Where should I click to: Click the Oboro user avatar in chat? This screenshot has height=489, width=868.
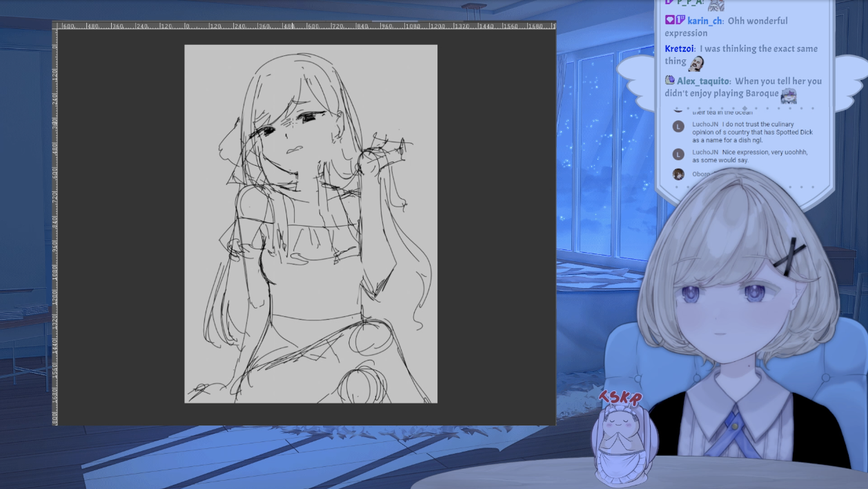[x=678, y=174]
